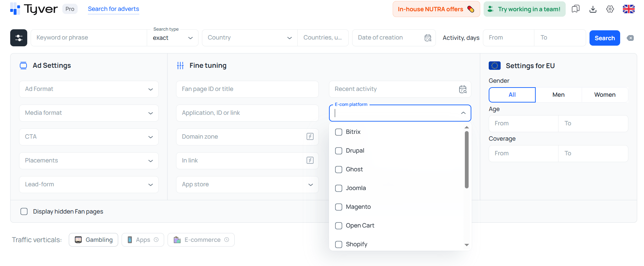This screenshot has height=266, width=644.
Task: Collapse the E-com platform dropdown chevron
Action: 463,113
